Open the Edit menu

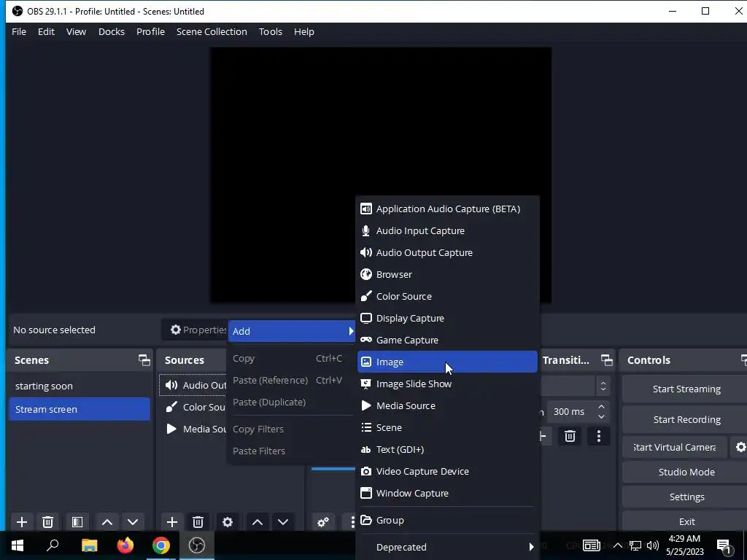coord(46,32)
